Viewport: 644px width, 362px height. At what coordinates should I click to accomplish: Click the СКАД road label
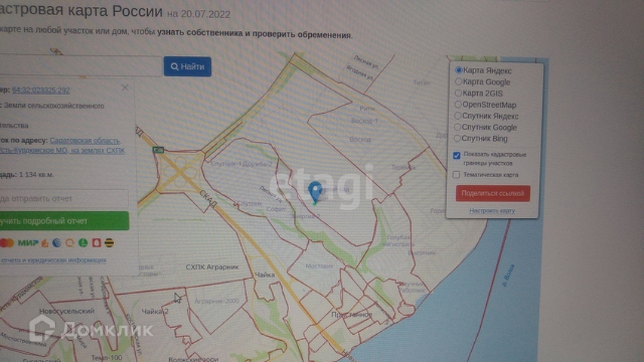[208, 198]
